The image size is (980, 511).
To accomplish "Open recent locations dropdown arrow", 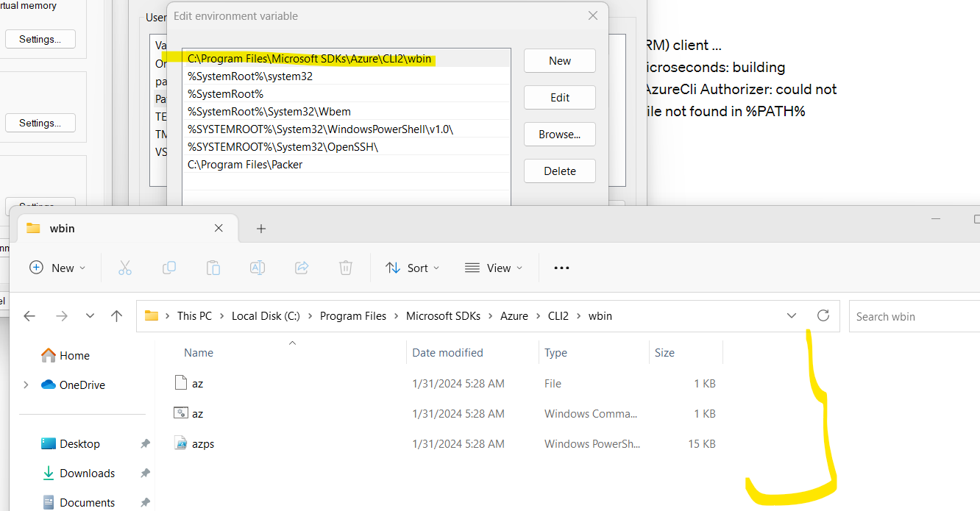I will 90,316.
